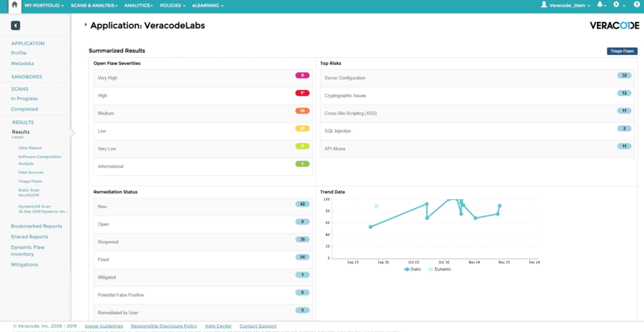Open the help question mark icon

point(636,6)
